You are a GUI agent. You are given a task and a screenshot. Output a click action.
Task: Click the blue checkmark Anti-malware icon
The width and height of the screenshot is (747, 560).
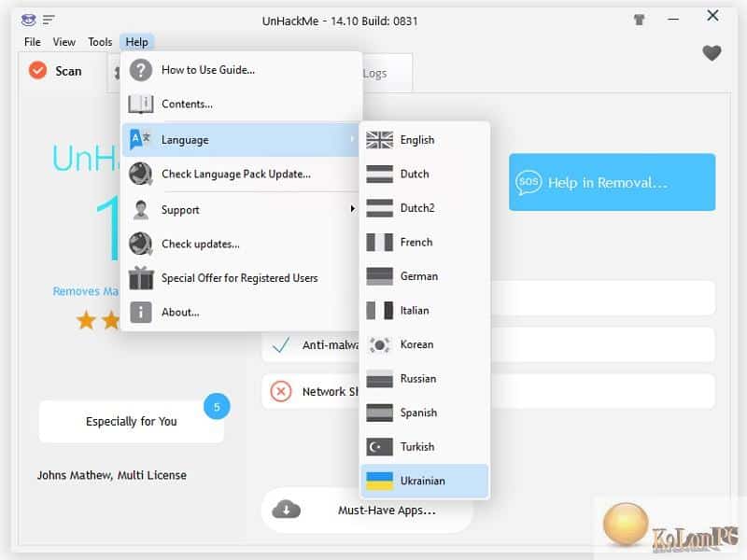(x=281, y=344)
